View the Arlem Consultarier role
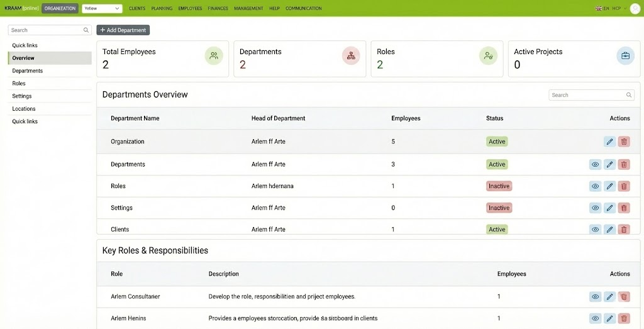 tap(595, 296)
